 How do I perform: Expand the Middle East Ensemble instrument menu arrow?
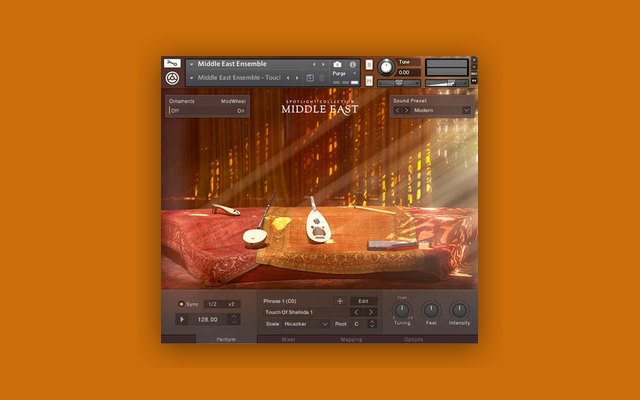coord(191,64)
